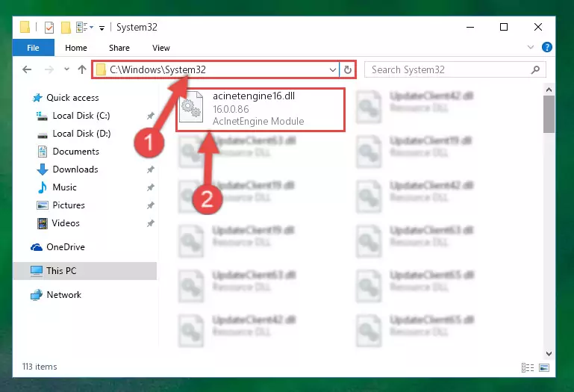This screenshot has height=392, width=574.
Task: Click scrollbar up arrow in file list
Action: click(549, 90)
